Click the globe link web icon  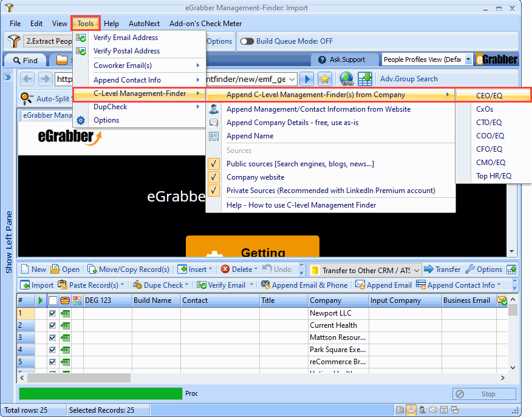[x=347, y=80]
